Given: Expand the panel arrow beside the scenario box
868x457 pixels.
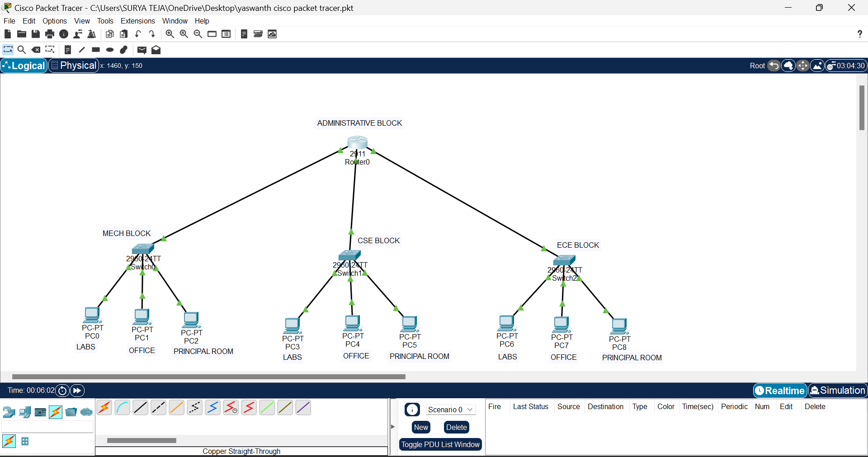Looking at the screenshot, I should point(392,427).
